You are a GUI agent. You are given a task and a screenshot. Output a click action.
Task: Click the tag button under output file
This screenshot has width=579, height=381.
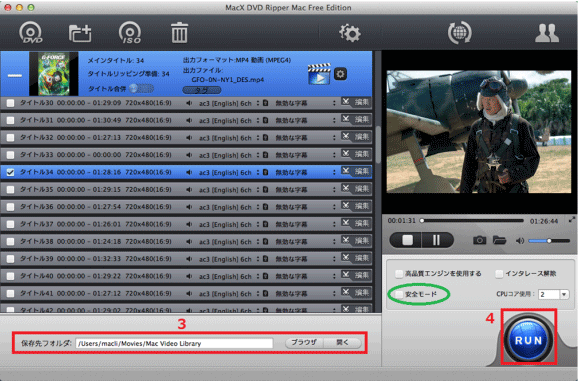tap(202, 90)
